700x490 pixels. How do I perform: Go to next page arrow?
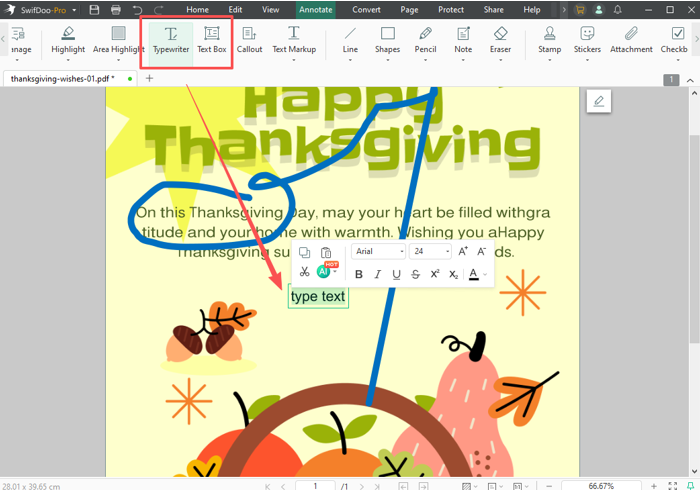pos(362,486)
